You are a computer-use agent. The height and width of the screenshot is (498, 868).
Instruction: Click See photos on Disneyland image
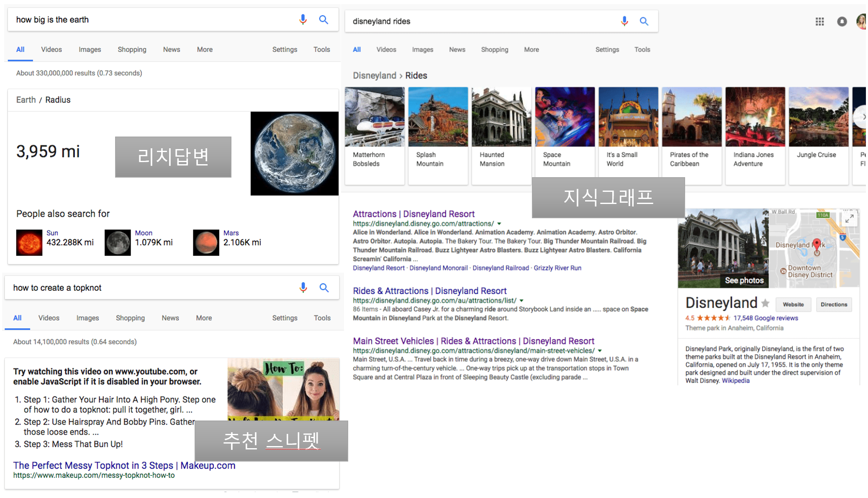tap(744, 280)
